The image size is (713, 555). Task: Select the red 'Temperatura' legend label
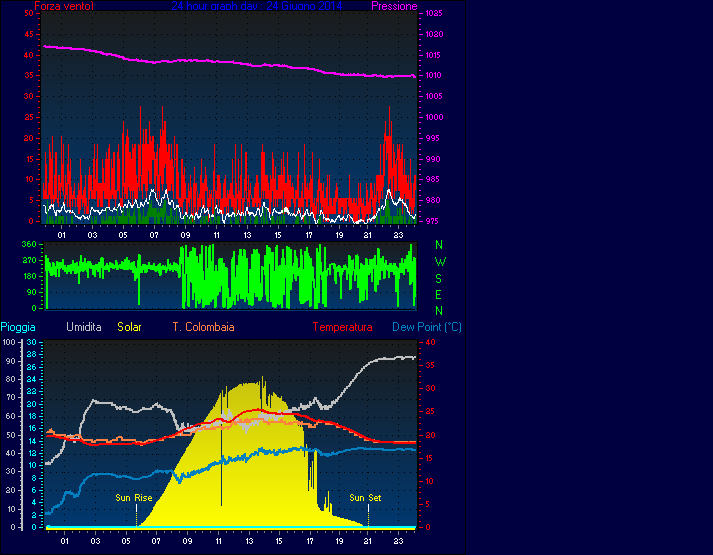click(342, 327)
